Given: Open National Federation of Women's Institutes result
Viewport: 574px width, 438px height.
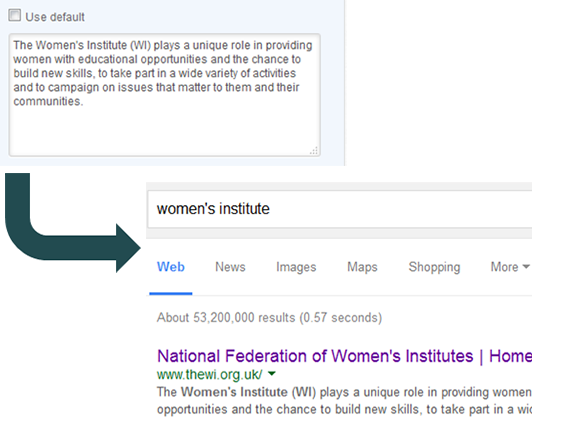Looking at the screenshot, I should pyautogui.click(x=344, y=356).
